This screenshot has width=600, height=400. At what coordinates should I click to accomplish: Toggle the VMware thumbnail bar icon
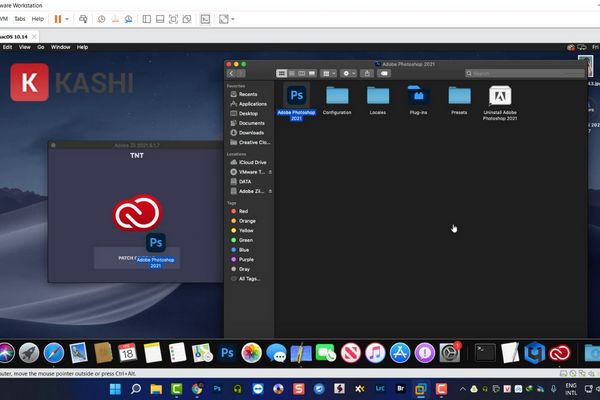pyautogui.click(x=160, y=19)
